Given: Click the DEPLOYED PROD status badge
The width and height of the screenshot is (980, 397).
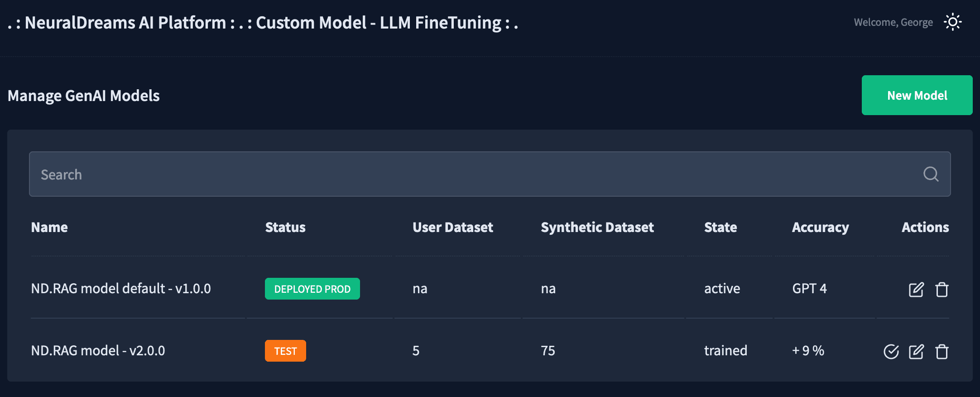Looking at the screenshot, I should (312, 289).
